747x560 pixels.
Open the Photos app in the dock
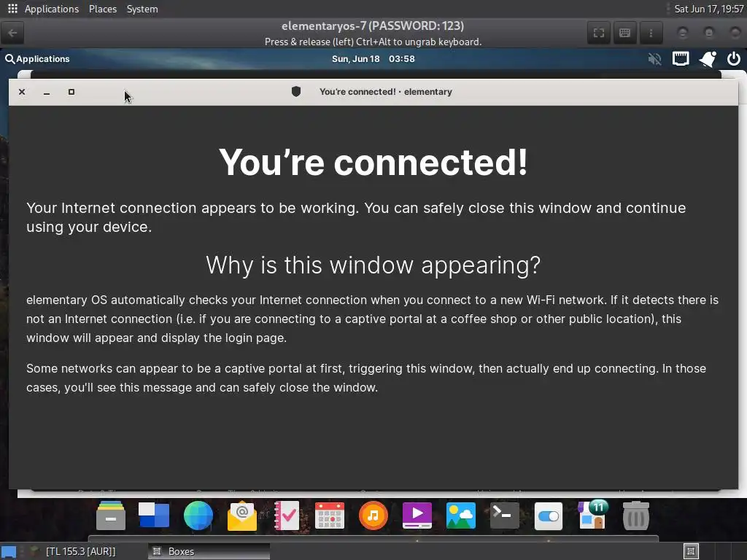click(461, 516)
